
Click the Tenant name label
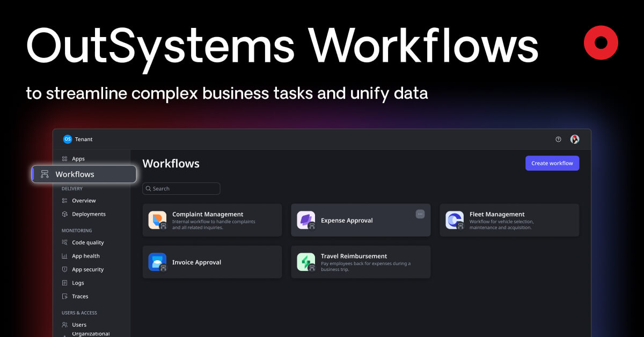point(84,140)
